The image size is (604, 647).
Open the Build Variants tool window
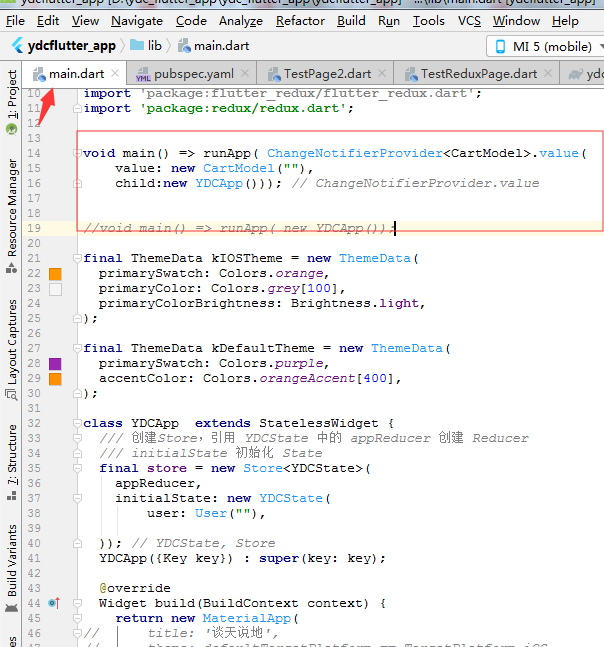[12, 568]
